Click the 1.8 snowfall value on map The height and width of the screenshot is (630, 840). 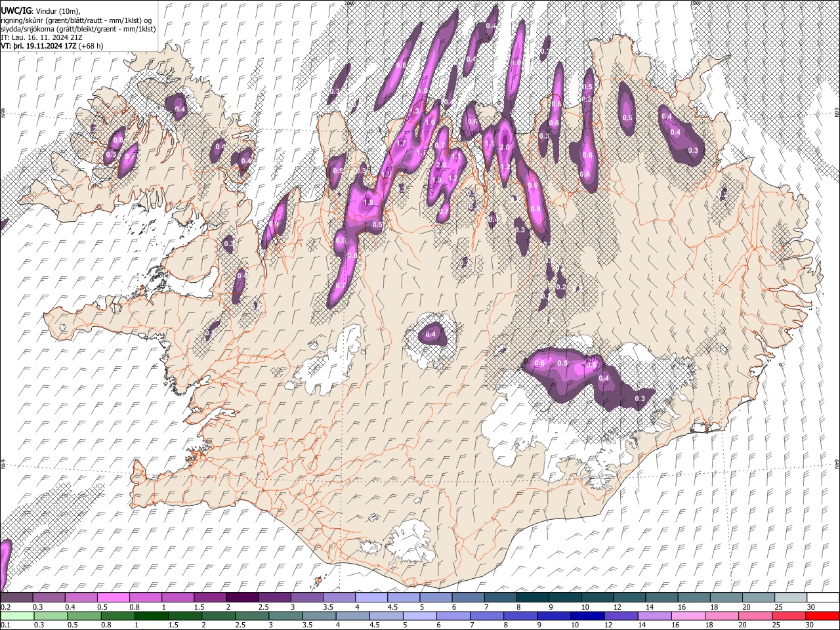(x=368, y=203)
